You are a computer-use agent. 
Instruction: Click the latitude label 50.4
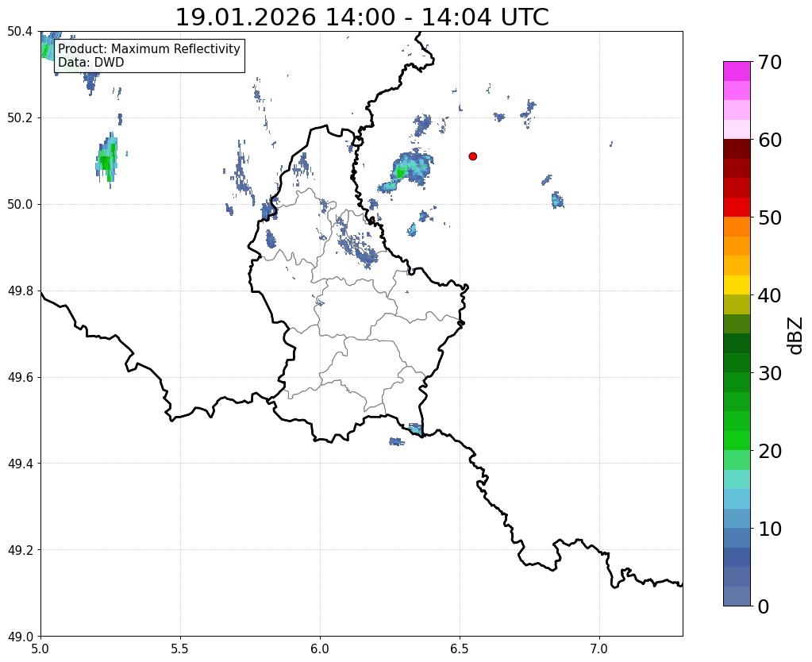click(20, 32)
